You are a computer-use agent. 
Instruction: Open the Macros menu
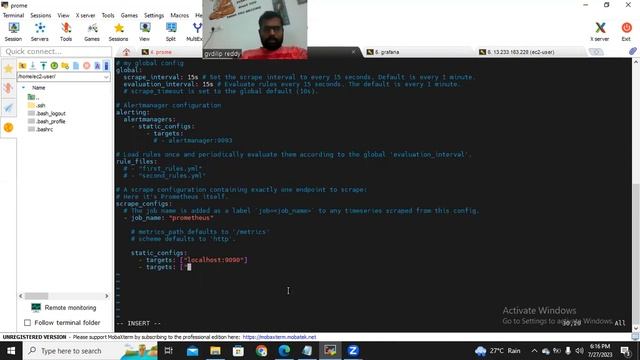pyautogui.click(x=180, y=15)
